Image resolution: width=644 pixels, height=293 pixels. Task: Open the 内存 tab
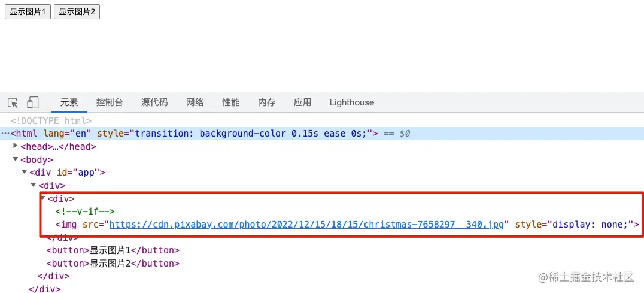[x=267, y=102]
